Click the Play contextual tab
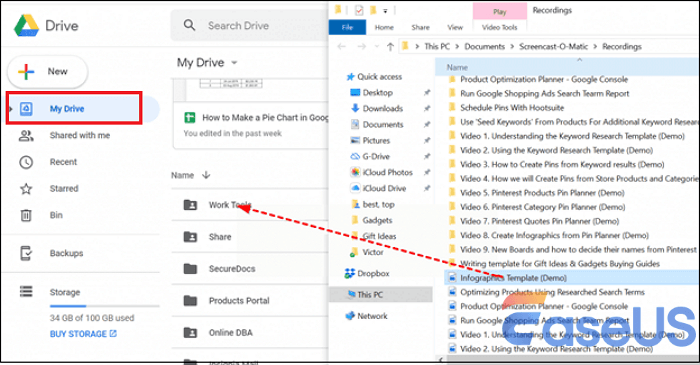The width and height of the screenshot is (700, 365). (500, 12)
